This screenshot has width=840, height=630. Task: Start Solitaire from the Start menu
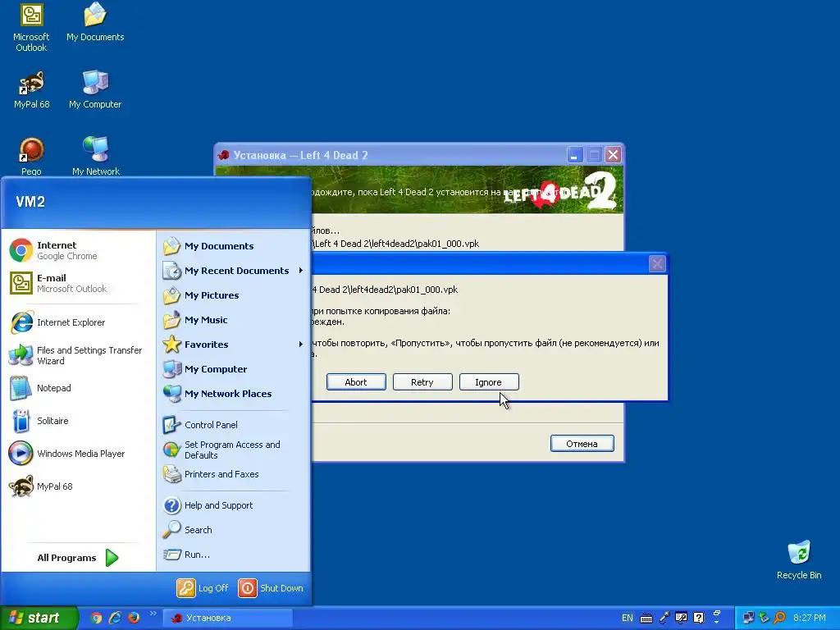(78, 421)
